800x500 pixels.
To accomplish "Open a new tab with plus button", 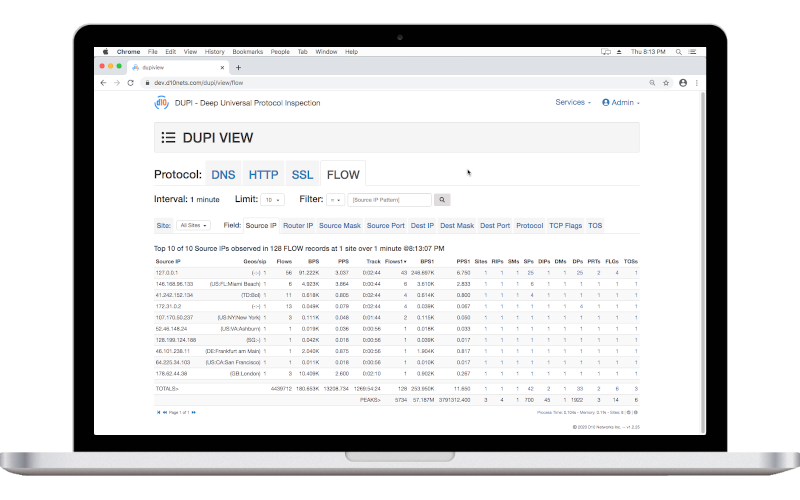I will point(238,67).
